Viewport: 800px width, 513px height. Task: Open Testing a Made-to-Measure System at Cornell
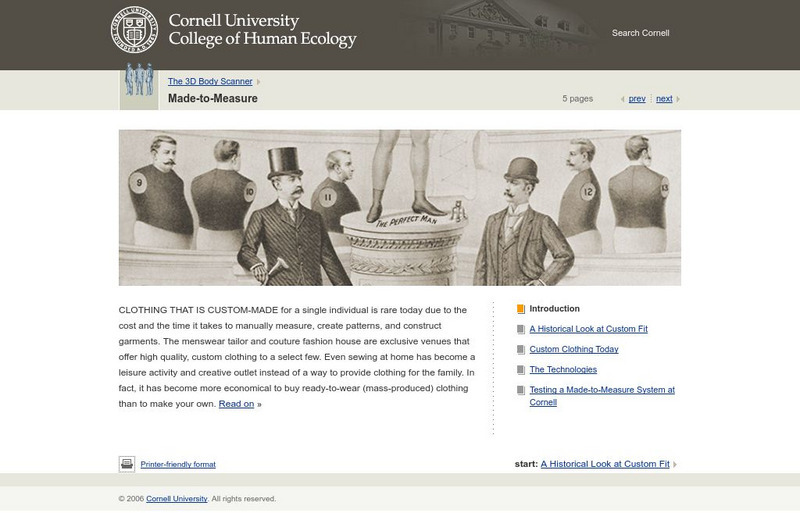pos(602,396)
